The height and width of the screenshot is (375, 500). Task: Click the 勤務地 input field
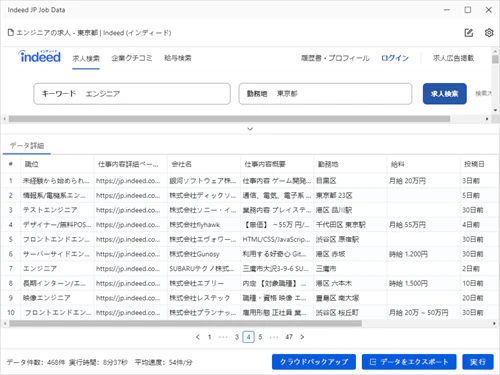(x=325, y=94)
